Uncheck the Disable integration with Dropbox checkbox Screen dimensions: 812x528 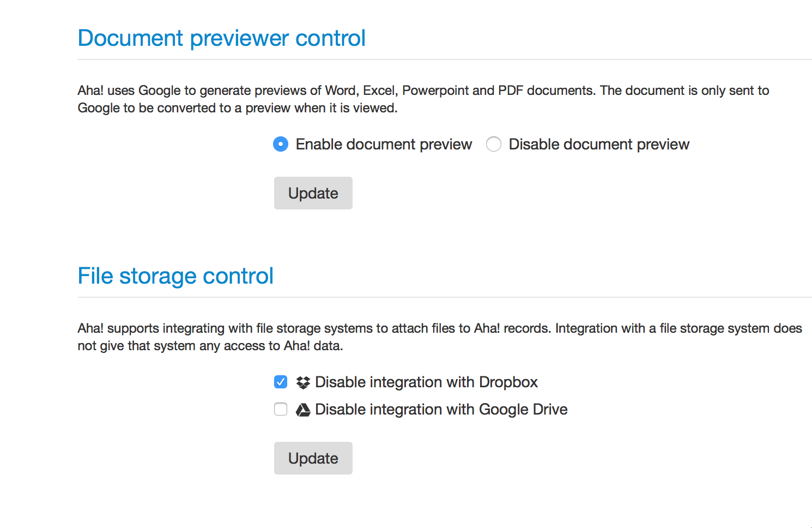[x=281, y=382]
